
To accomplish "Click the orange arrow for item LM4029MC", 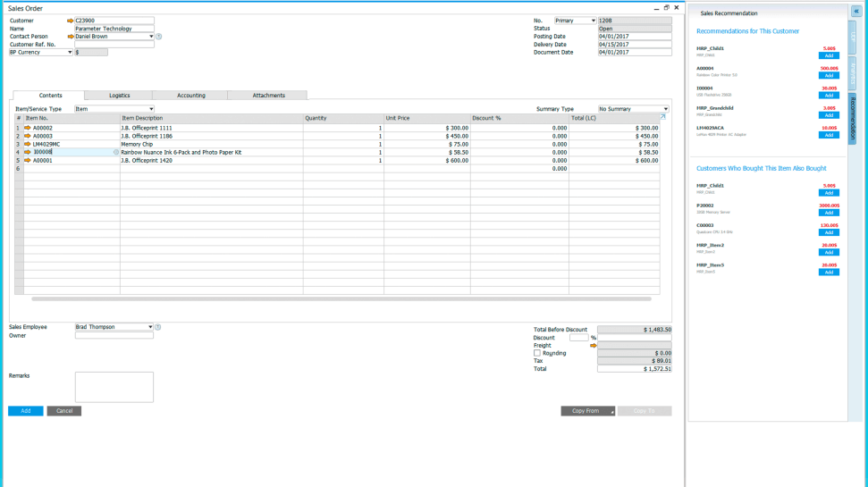I will [x=28, y=144].
